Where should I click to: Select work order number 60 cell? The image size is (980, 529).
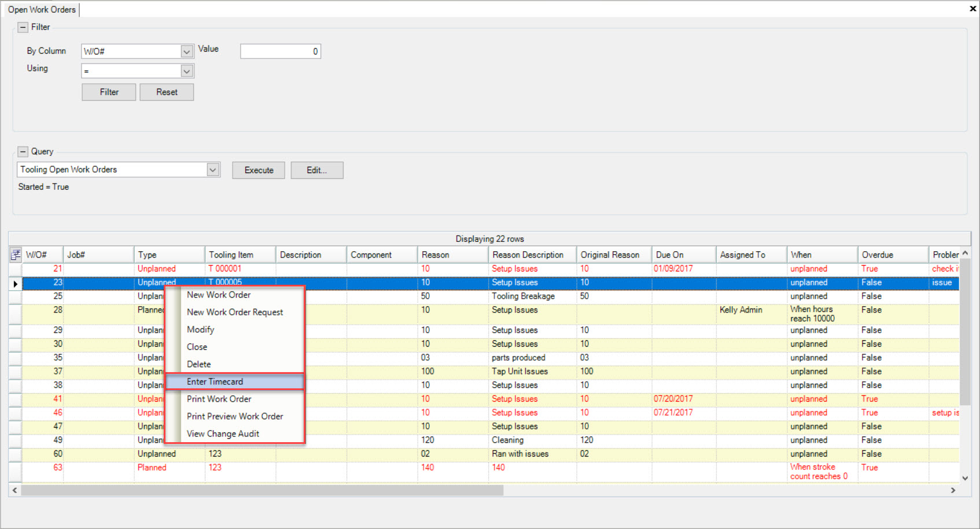coord(42,454)
